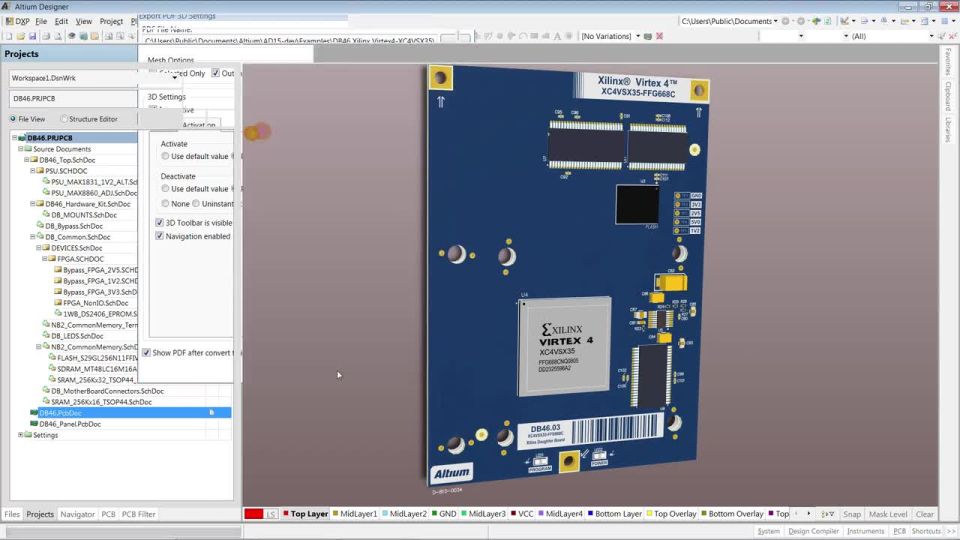Screen dimensions: 960x540
Task: Toggle 3D Toolbar is visible checkbox
Action: click(160, 223)
